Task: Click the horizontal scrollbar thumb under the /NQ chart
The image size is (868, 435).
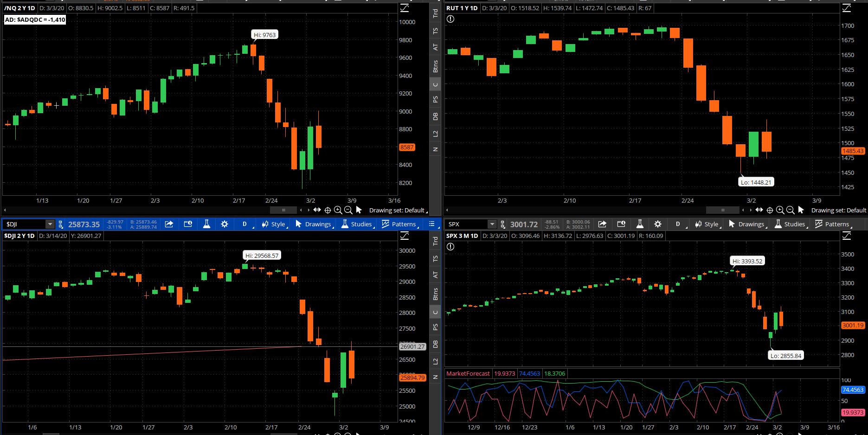Action: pos(283,210)
